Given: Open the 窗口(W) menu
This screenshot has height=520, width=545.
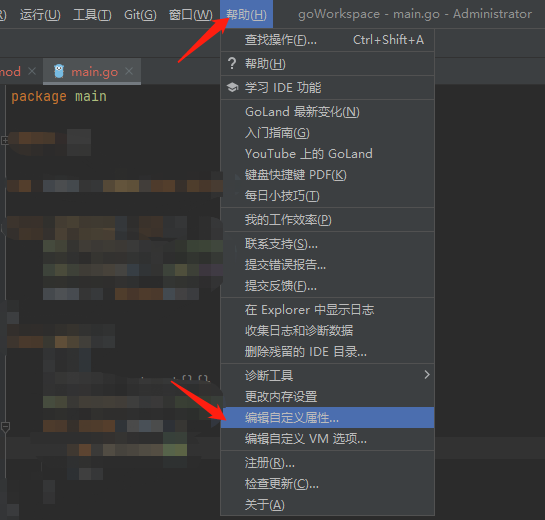Looking at the screenshot, I should click(x=190, y=14).
